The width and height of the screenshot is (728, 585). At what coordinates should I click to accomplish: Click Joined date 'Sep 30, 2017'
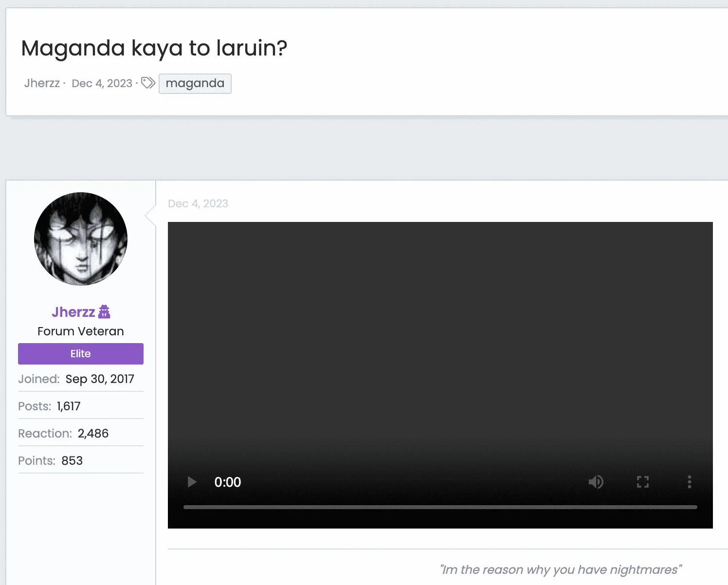(100, 379)
